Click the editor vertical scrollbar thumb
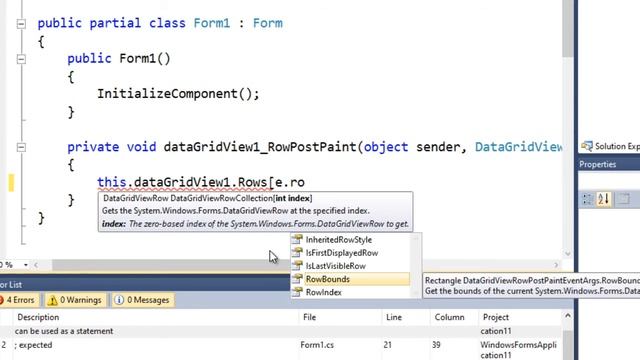Image resolution: width=640 pixels, height=360 pixels. pos(567,29)
